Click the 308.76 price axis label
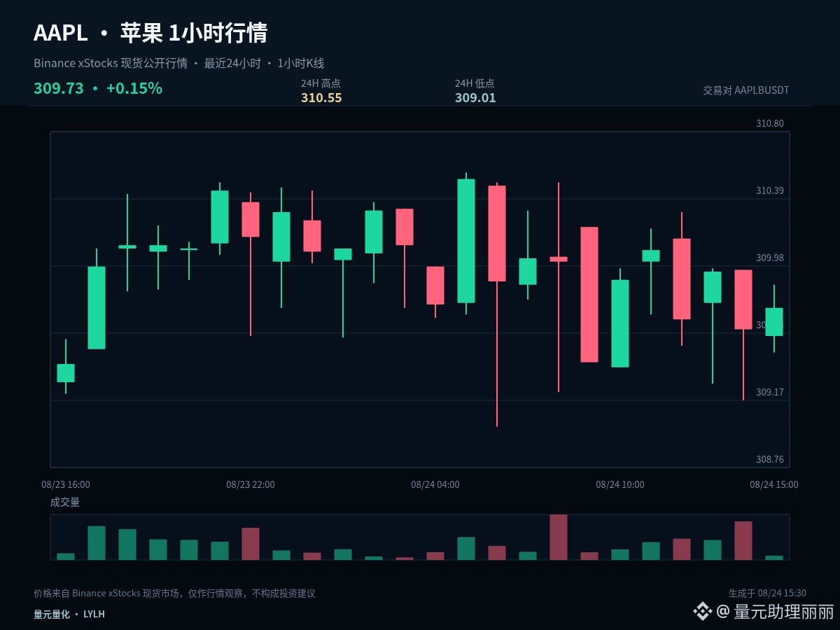This screenshot has height=630, width=840. coord(770,459)
